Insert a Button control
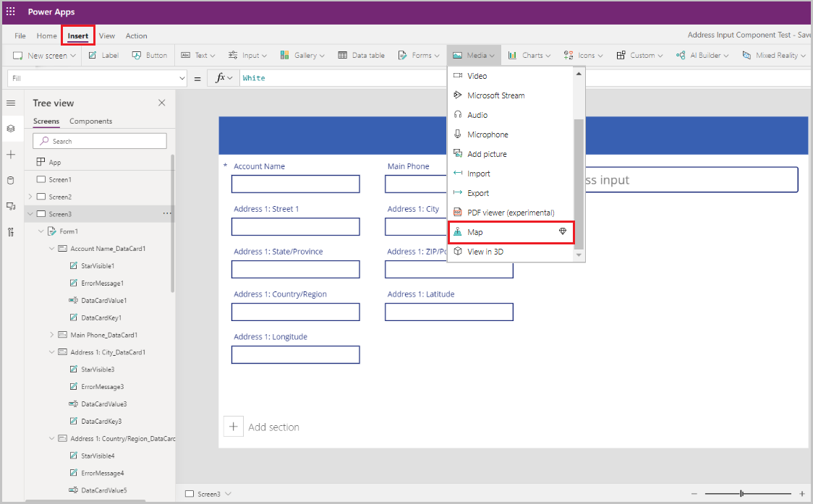 (x=150, y=56)
